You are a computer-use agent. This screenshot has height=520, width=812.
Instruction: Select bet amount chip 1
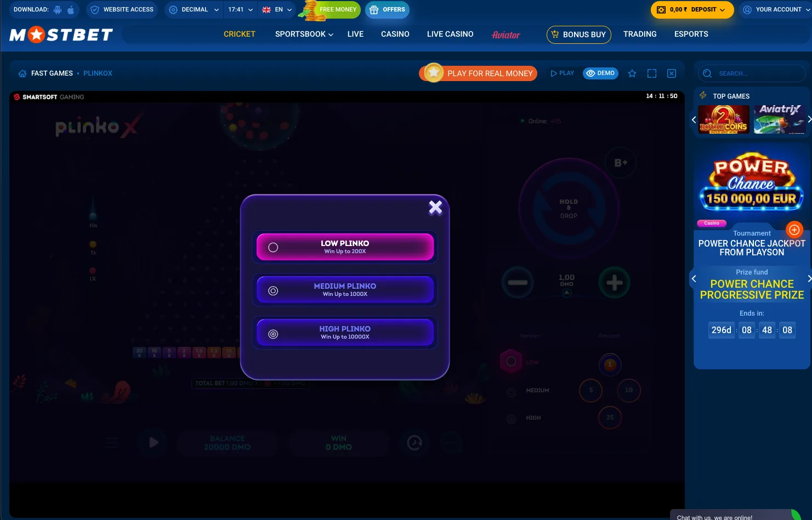[610, 364]
